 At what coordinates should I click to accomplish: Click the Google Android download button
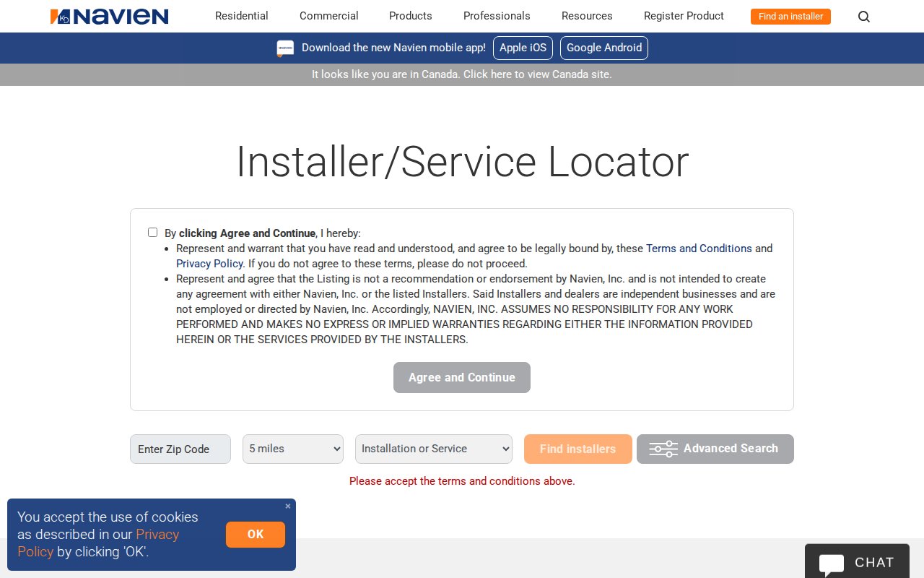point(603,48)
